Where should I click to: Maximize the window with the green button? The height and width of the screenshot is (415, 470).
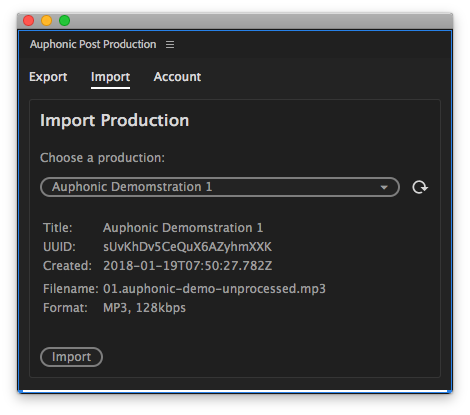point(65,21)
